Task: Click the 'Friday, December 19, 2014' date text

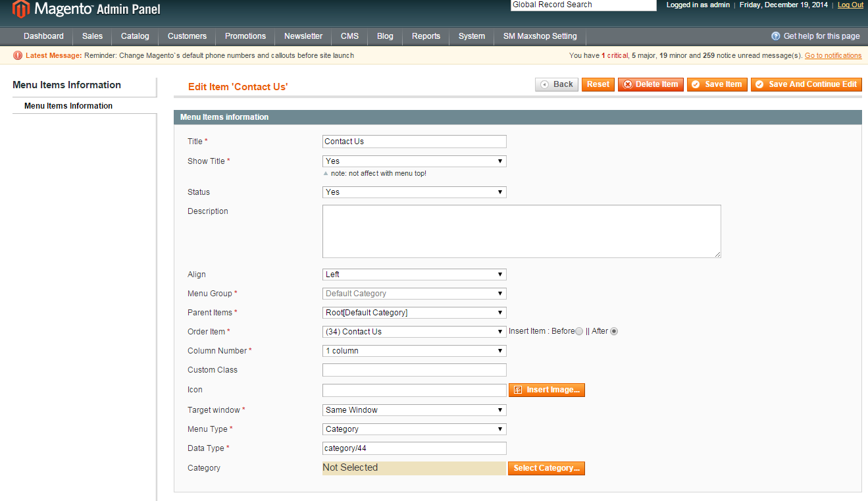Action: tap(784, 5)
